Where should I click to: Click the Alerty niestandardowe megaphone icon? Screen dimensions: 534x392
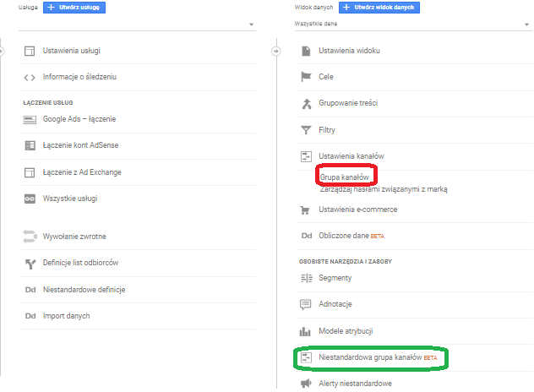306,384
